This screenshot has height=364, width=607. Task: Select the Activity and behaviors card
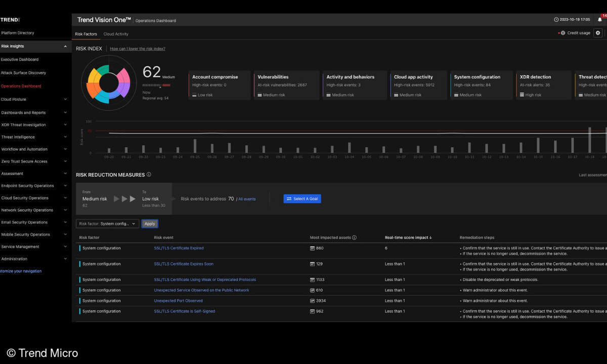(x=355, y=85)
